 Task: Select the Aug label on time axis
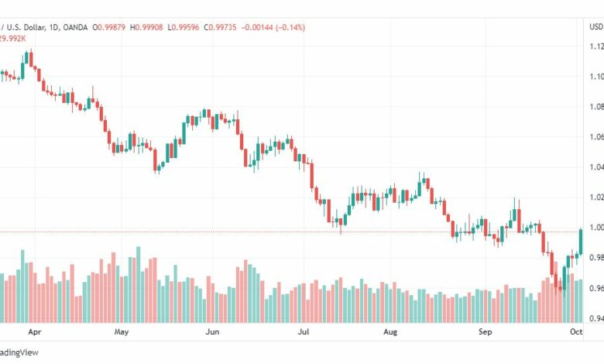390,331
